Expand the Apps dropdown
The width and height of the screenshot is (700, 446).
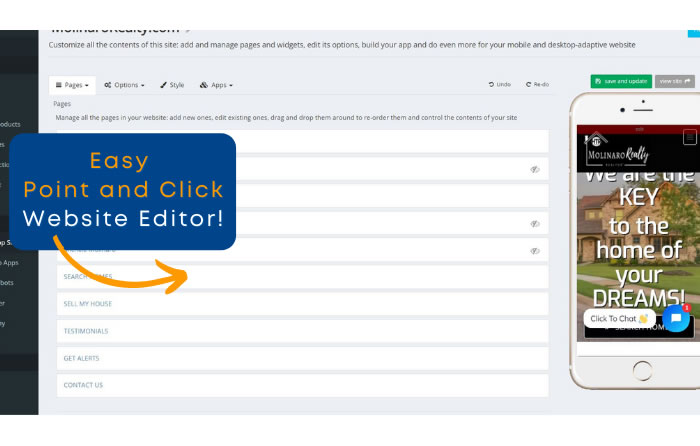pyautogui.click(x=217, y=85)
